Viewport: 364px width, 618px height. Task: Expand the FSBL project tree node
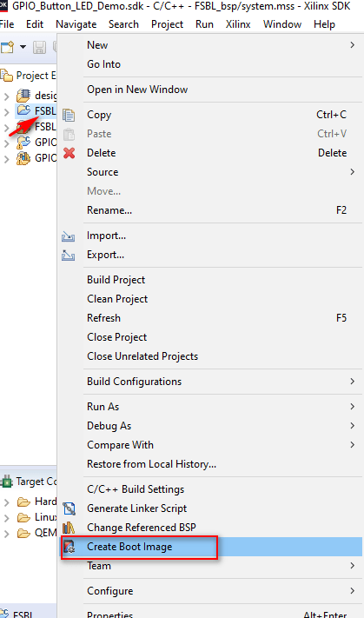pos(6,111)
